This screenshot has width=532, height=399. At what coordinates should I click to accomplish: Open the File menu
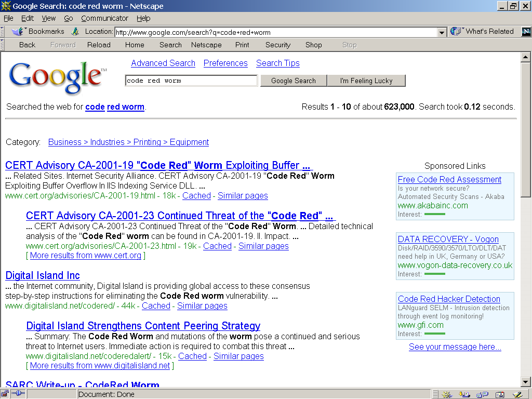pos(8,18)
